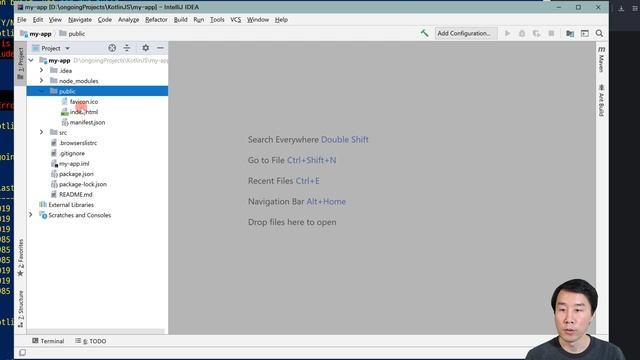Open the Terminal tool window

(x=48, y=341)
